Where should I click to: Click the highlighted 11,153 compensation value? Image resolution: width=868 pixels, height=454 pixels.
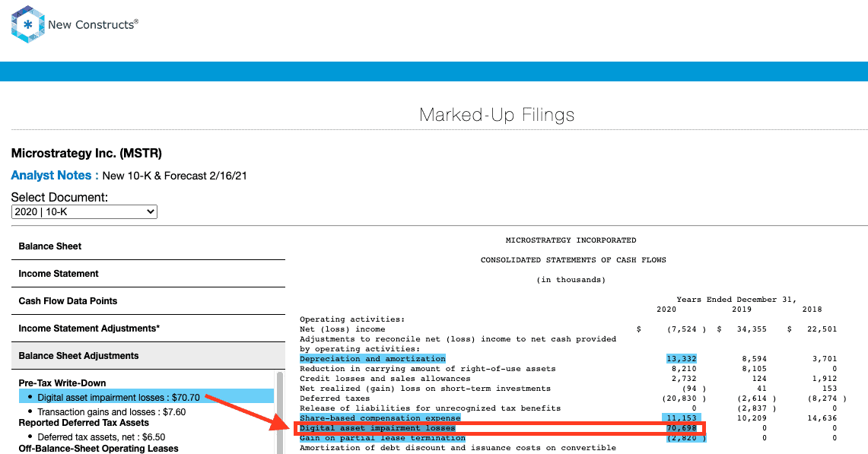682,418
